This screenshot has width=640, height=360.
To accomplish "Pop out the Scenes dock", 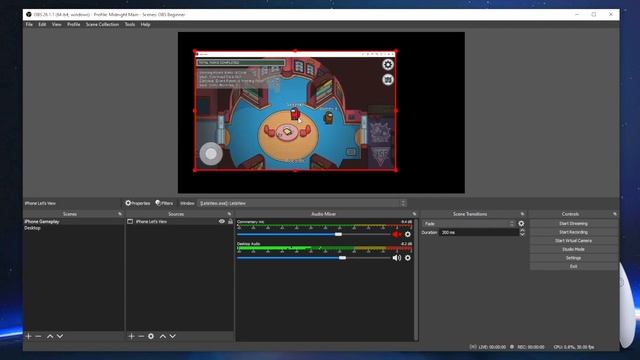I will click(120, 214).
